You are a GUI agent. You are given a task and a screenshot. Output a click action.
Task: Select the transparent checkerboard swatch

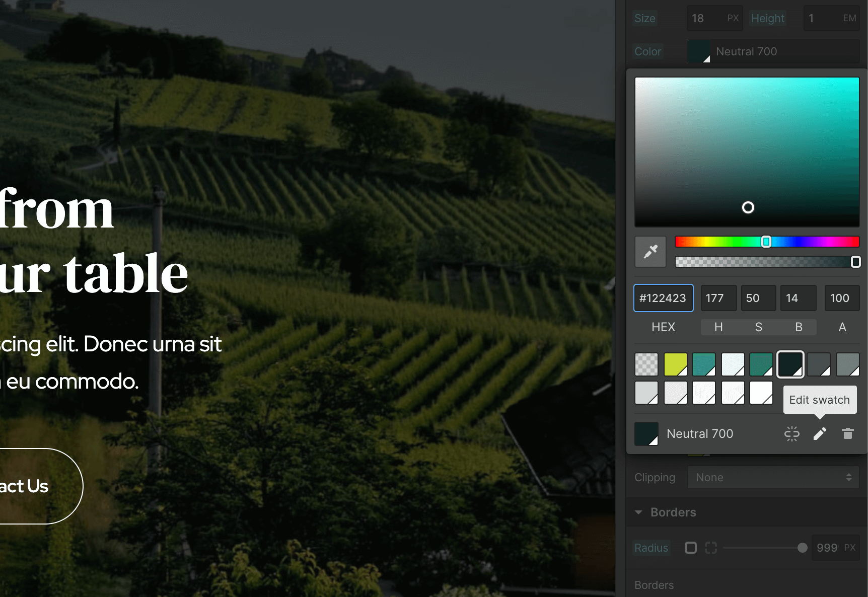(x=646, y=364)
